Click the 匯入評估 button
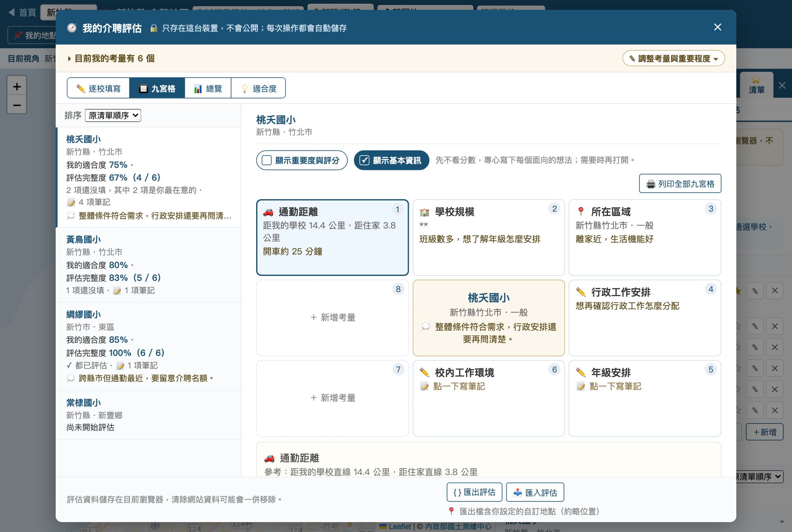The image size is (792, 532). tap(535, 492)
